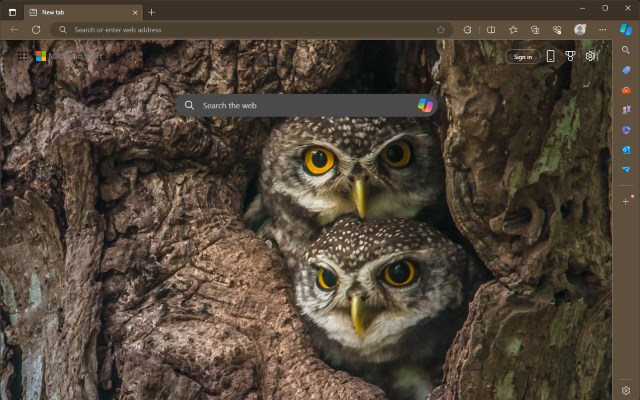Click the Back navigation arrow
The image size is (640, 400).
(x=14, y=29)
